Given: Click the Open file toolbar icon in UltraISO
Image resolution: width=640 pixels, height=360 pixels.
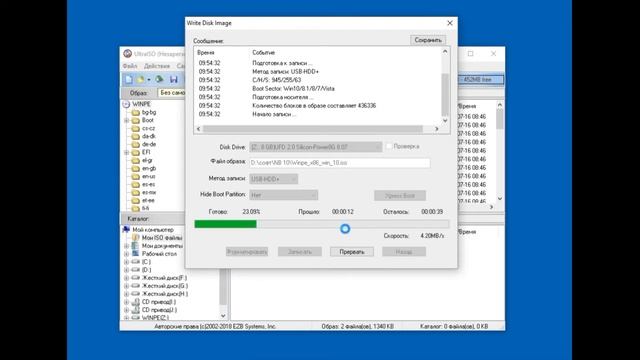Looking at the screenshot, I should click(140, 79).
